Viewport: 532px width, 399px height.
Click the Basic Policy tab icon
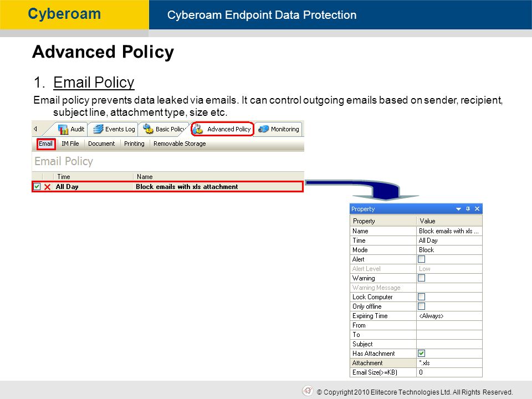(149, 129)
